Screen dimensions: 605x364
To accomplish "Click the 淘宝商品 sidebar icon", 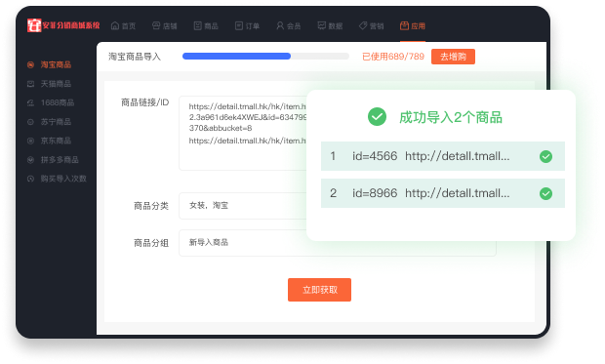I will 30,64.
